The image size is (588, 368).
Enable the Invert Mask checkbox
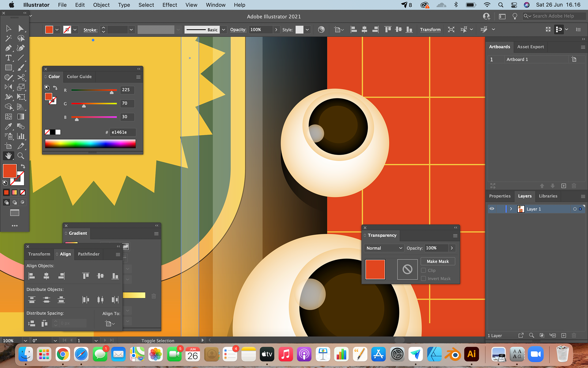point(424,278)
